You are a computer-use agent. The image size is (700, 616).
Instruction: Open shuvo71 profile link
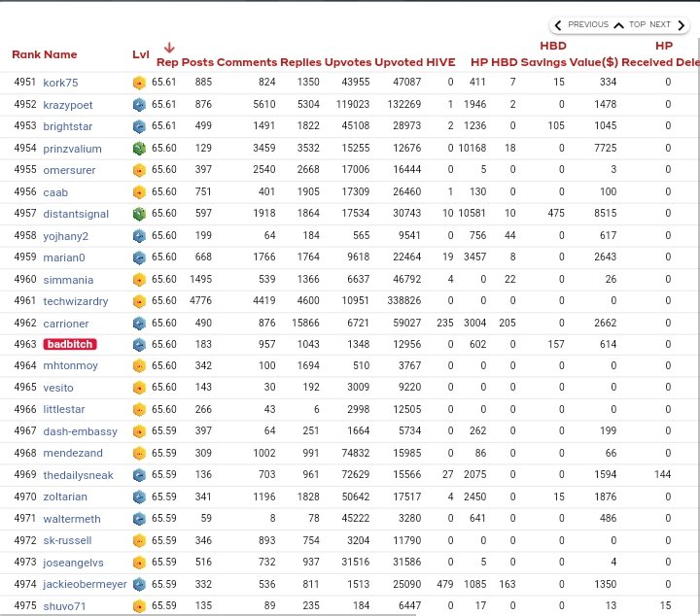click(x=64, y=606)
